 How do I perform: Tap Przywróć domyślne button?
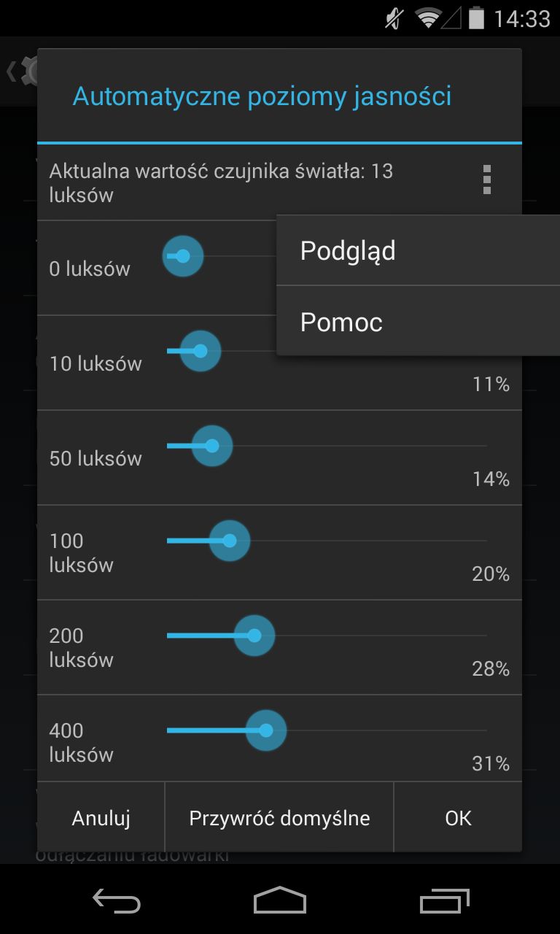tap(279, 818)
